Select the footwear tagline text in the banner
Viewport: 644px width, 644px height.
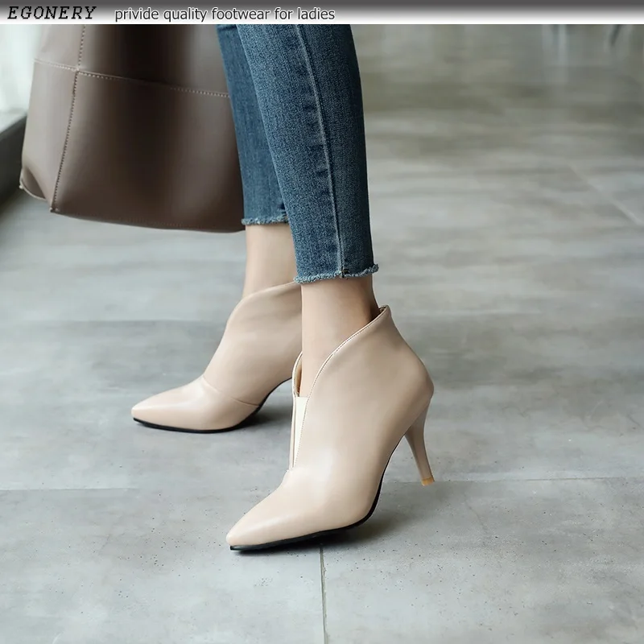(225, 14)
